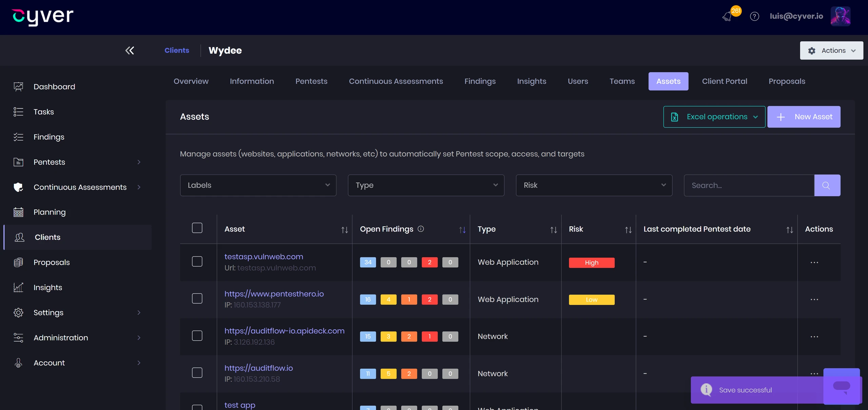Open the https://www.pentesthero.io asset link
The height and width of the screenshot is (410, 868).
pos(274,294)
